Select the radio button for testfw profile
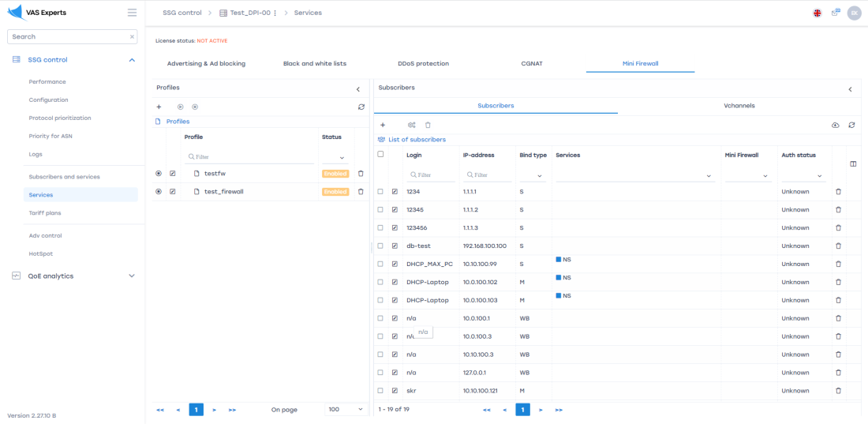The width and height of the screenshot is (868, 424). (x=159, y=173)
